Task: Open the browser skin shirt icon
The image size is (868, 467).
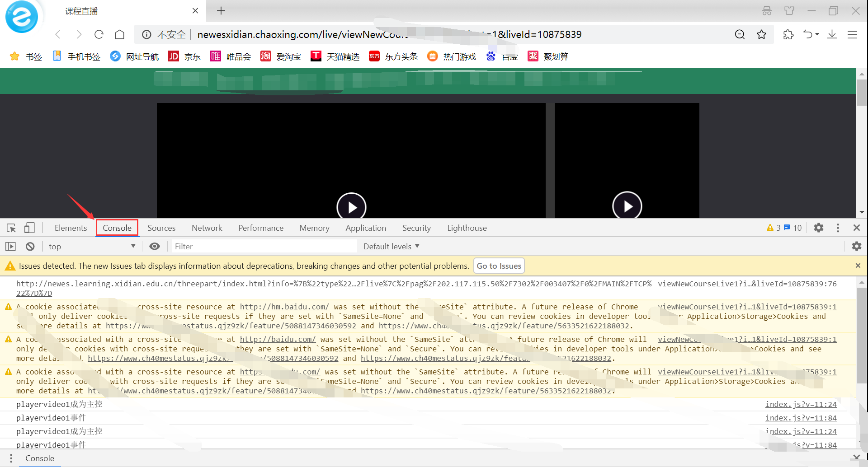Action: click(x=789, y=11)
